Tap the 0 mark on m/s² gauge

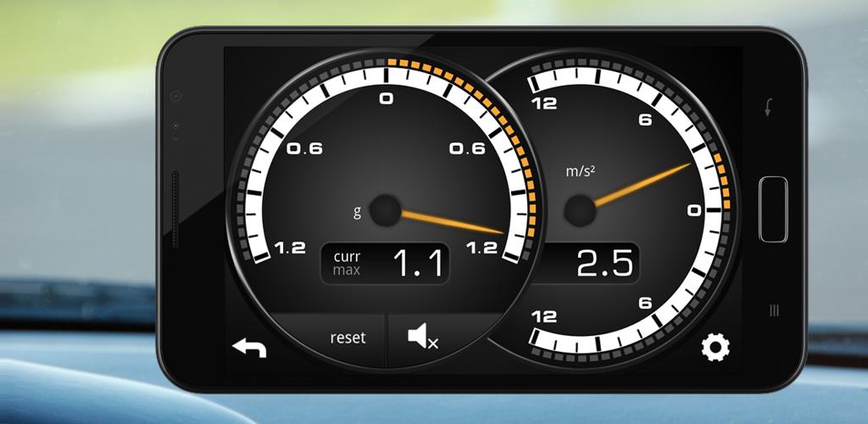click(x=694, y=210)
